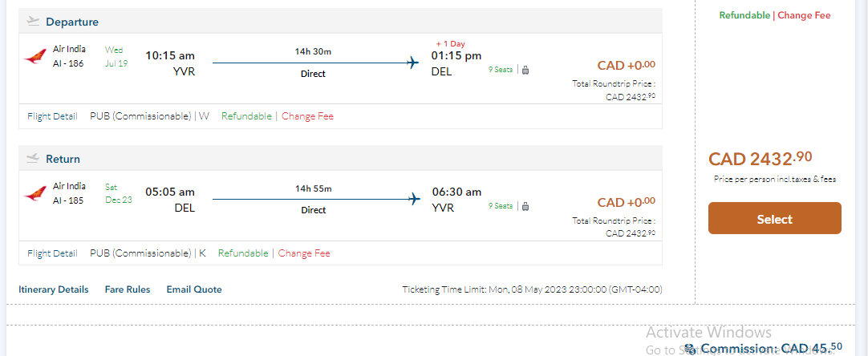Open Flight Detail for departure flight
868x356 pixels.
point(52,116)
